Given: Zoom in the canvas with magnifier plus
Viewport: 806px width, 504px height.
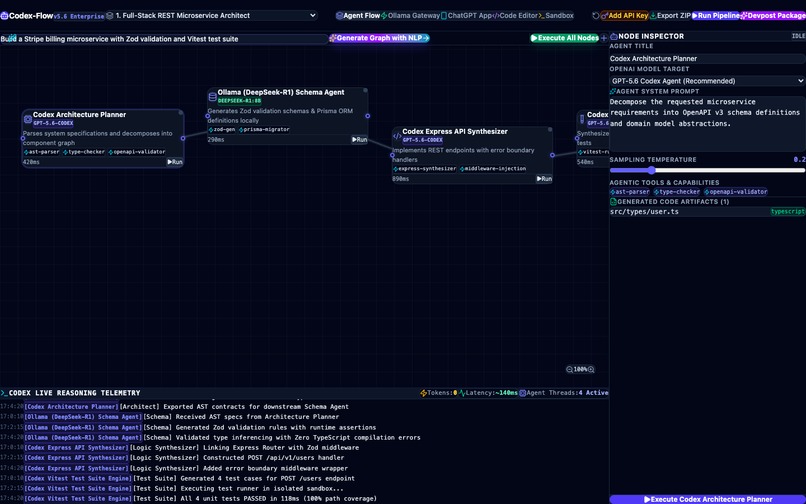Looking at the screenshot, I should click(591, 369).
